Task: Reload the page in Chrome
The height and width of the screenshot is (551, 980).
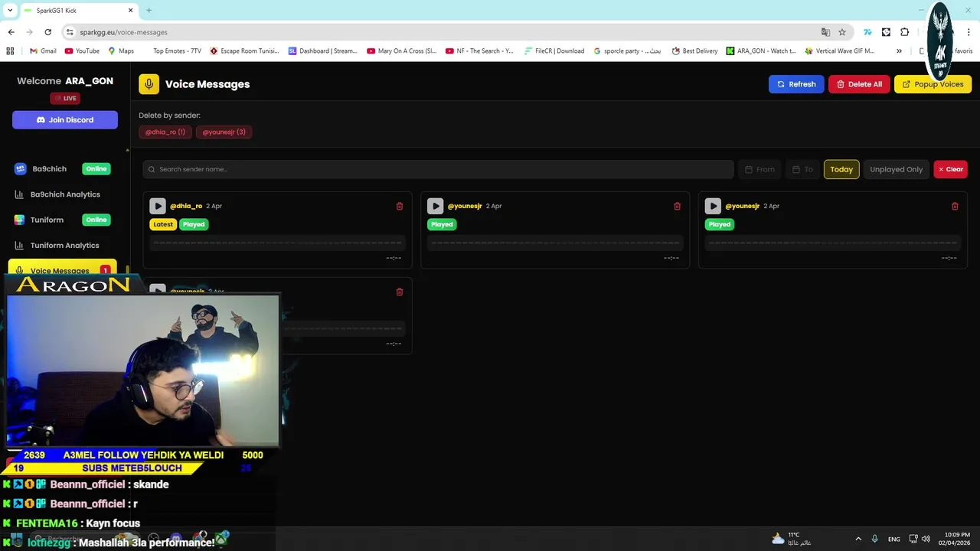Action: point(48,32)
